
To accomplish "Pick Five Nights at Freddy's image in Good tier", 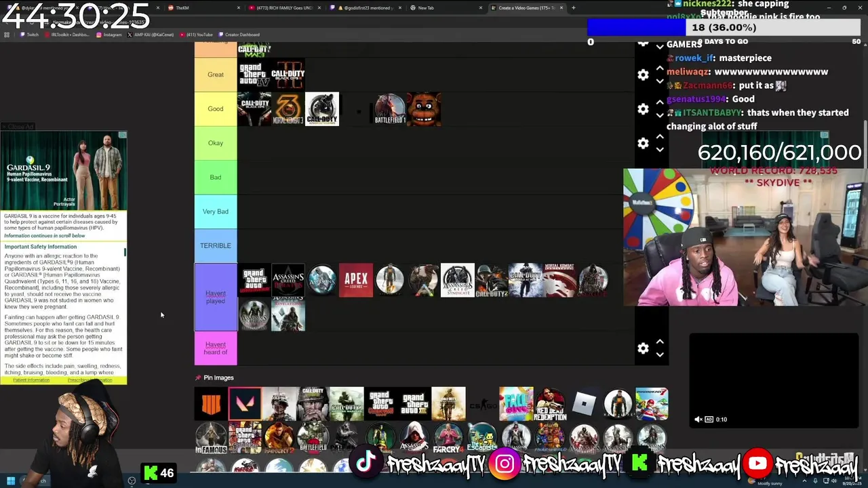I will (424, 109).
